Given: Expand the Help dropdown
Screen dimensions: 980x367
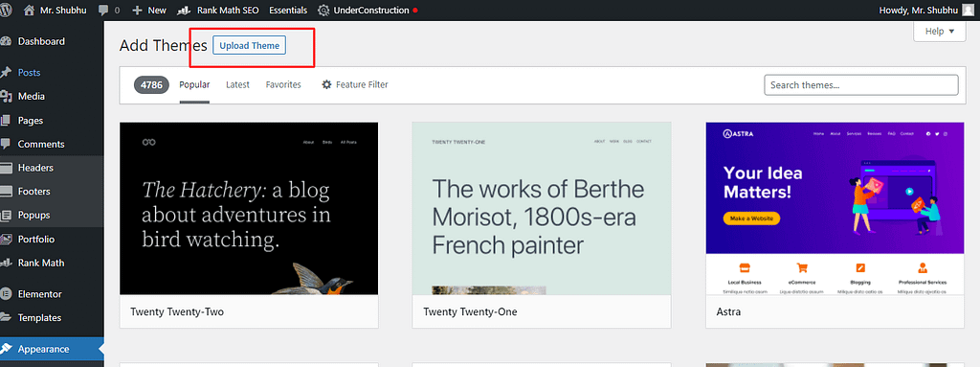Looking at the screenshot, I should pos(940,32).
